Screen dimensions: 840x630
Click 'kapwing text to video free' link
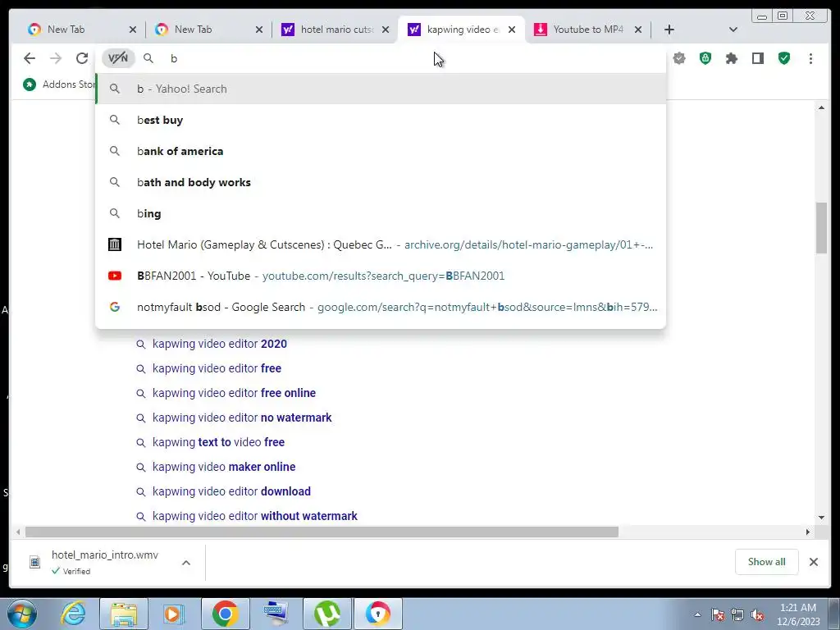tap(218, 442)
